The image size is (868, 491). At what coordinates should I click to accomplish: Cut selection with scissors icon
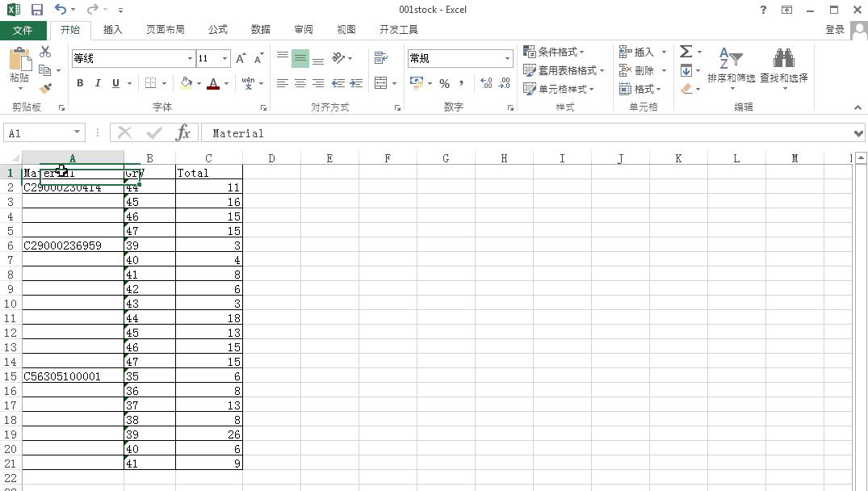(x=45, y=52)
